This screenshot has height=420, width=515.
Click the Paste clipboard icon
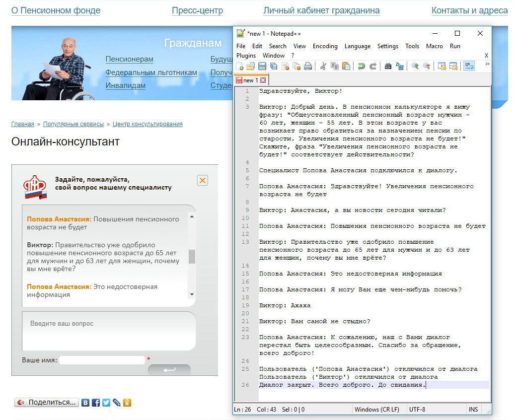(346, 67)
